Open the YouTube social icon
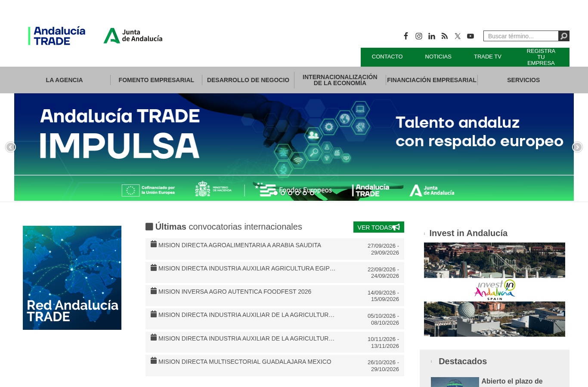588x387 pixels. coord(470,36)
